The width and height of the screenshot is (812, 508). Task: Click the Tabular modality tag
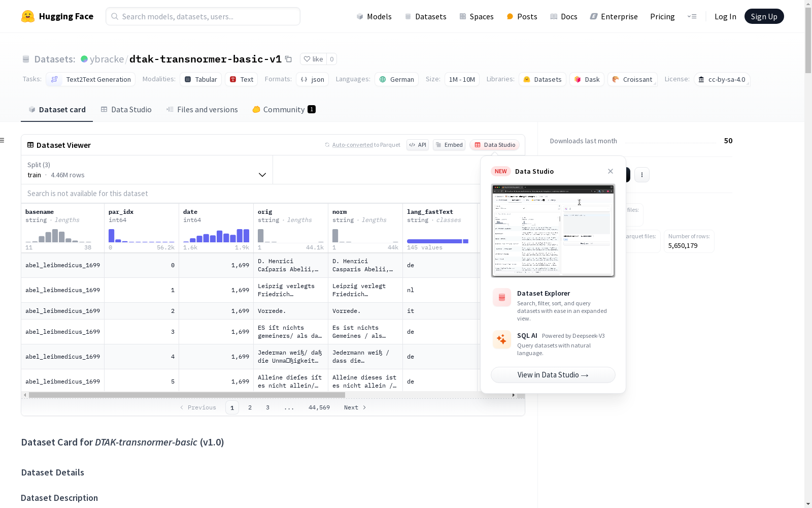coord(200,79)
